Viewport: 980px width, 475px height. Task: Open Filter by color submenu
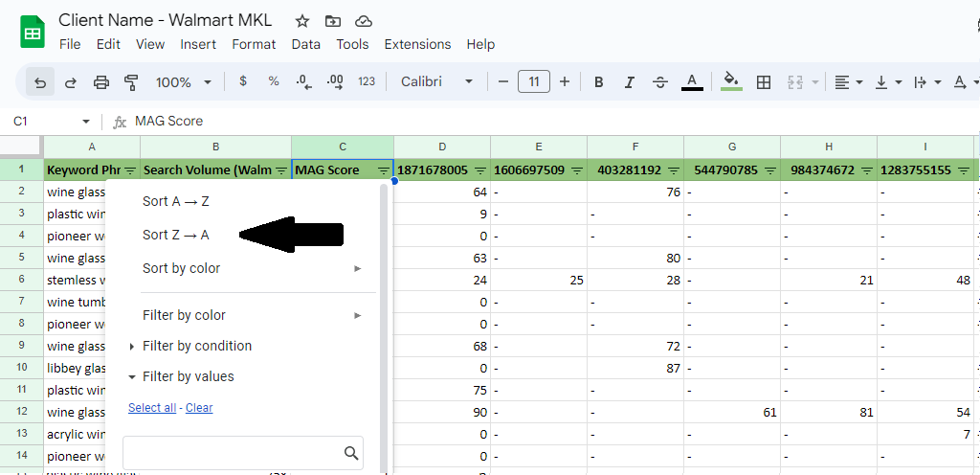[252, 316]
